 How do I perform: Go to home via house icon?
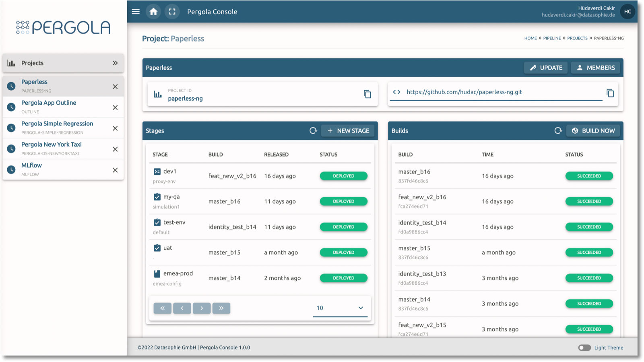tap(153, 12)
